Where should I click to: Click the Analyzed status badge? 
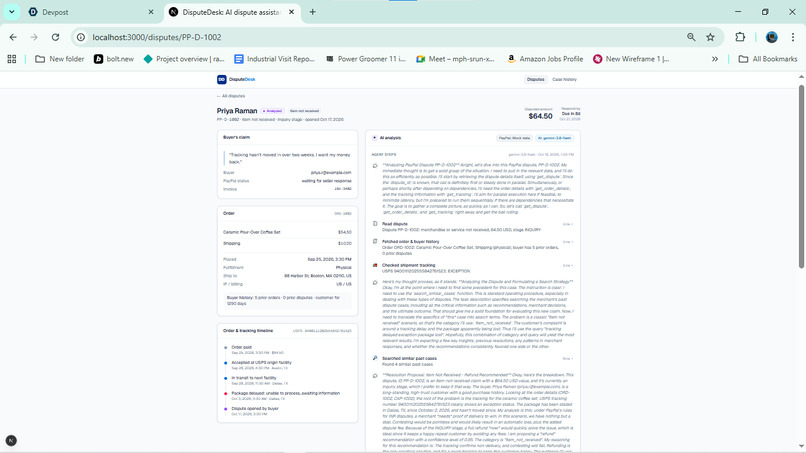point(272,111)
